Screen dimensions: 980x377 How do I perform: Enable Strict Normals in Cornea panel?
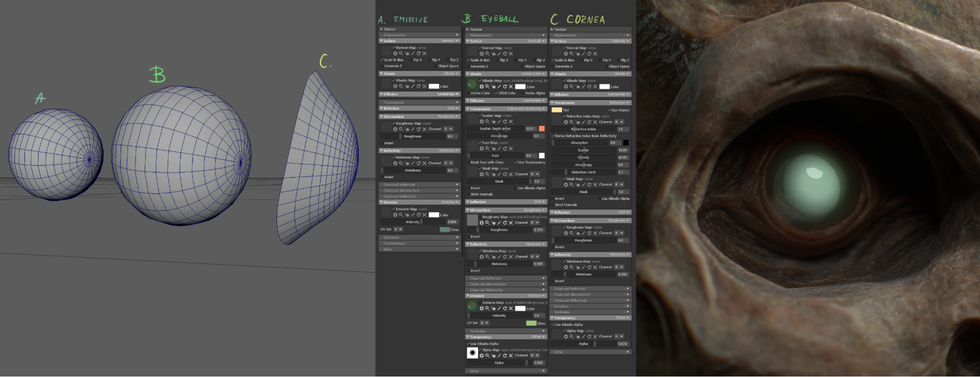[553, 205]
